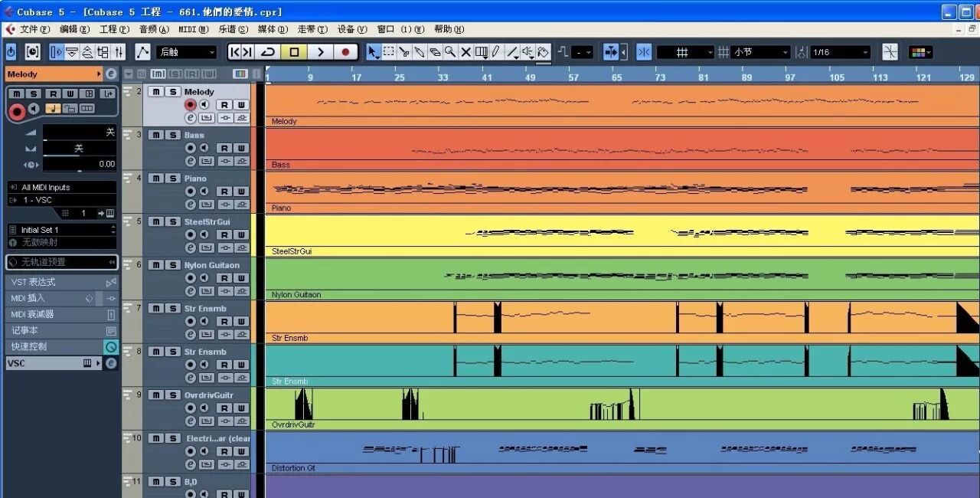Toggle the Cycle loop button
Screen dimensions: 980x498
pyautogui.click(x=268, y=52)
